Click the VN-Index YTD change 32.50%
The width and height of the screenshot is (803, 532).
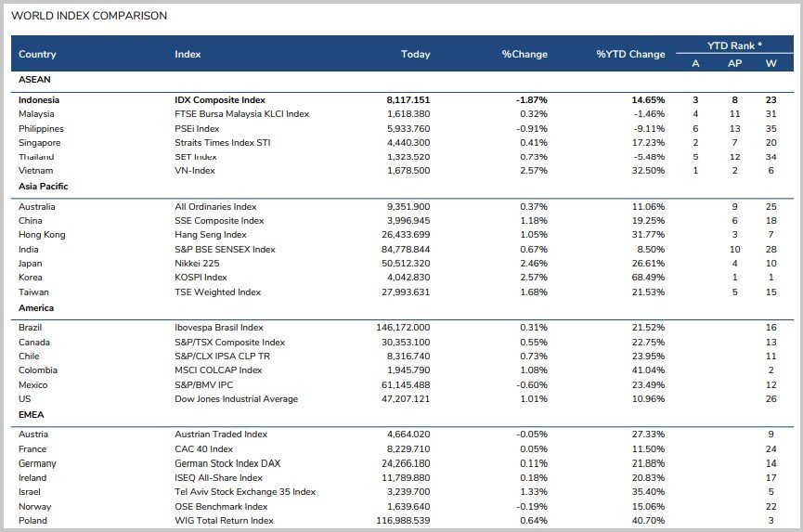pyautogui.click(x=647, y=171)
